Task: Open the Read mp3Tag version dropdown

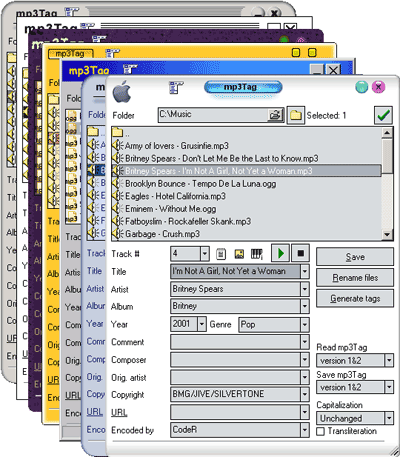Action: coord(389,360)
